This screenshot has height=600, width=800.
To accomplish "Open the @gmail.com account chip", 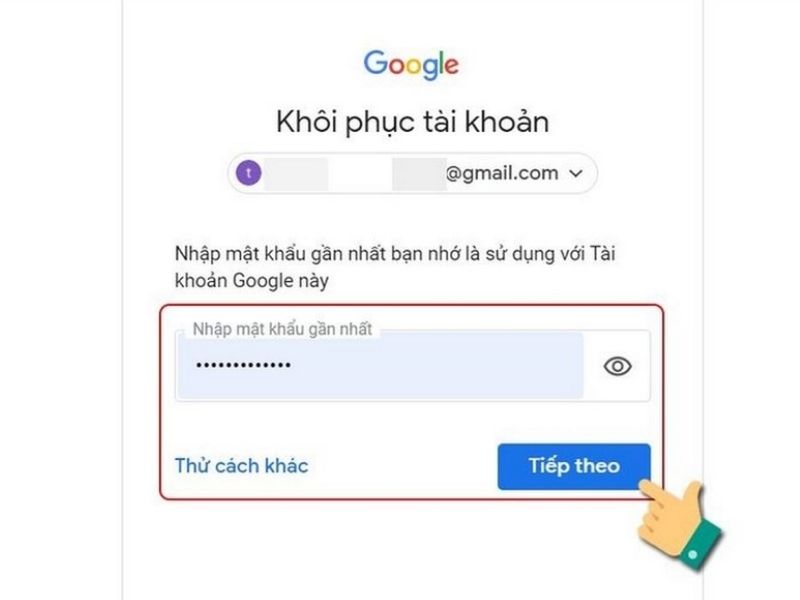I will (x=412, y=173).
